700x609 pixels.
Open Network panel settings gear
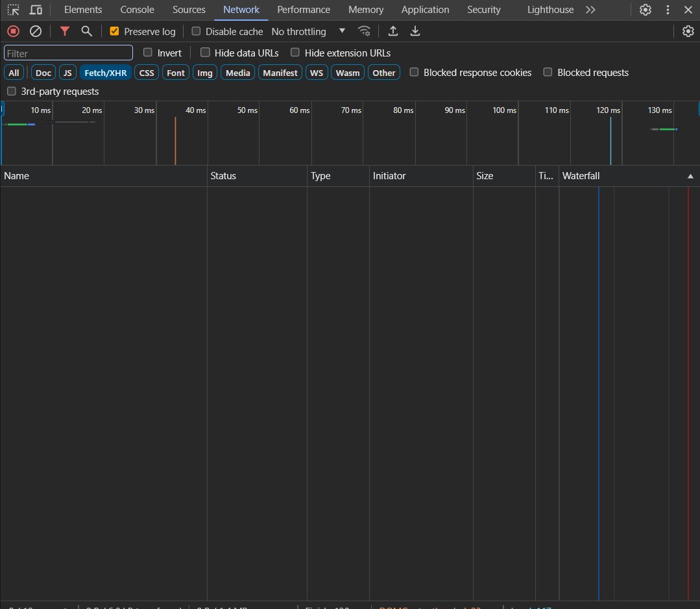coord(688,31)
